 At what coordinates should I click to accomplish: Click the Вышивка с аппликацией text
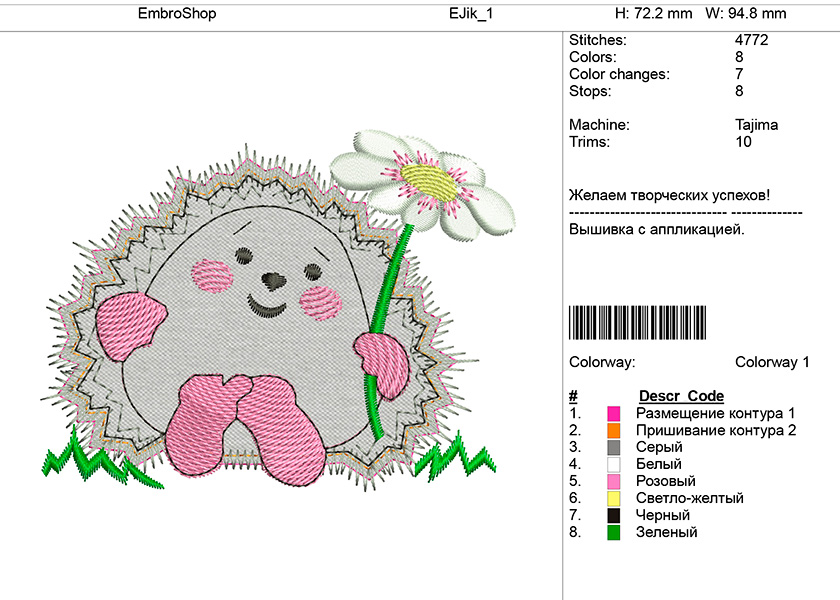pos(656,229)
